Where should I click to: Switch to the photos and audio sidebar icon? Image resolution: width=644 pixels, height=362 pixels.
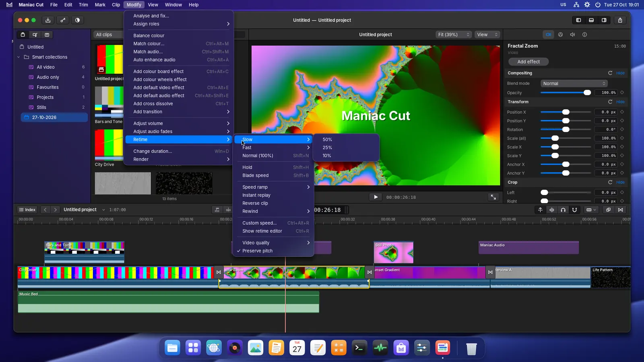pyautogui.click(x=35, y=35)
